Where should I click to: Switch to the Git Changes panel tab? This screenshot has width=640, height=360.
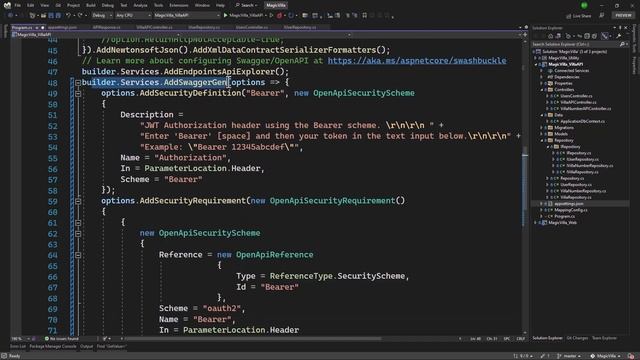point(577,338)
